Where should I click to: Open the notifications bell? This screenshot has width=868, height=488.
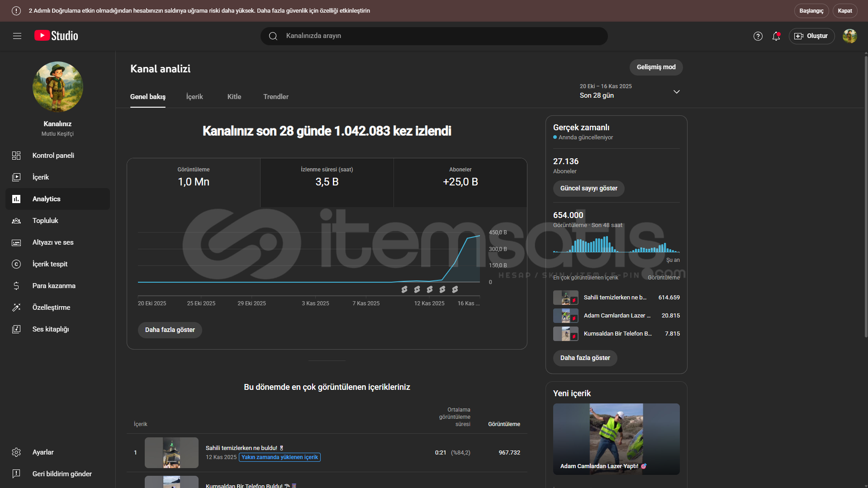point(776,36)
